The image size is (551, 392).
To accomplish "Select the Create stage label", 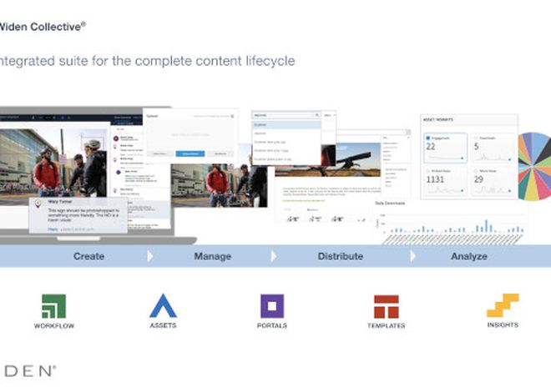I will [88, 256].
